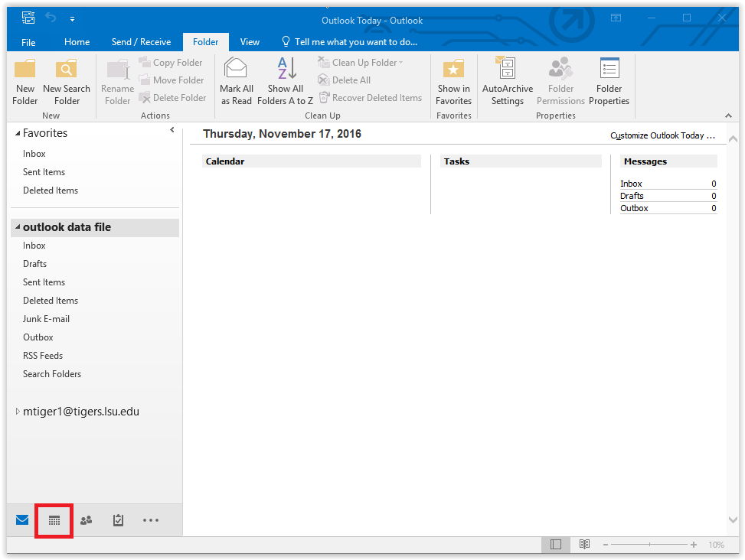
Task: Switch to Normal view in status bar
Action: point(555,545)
